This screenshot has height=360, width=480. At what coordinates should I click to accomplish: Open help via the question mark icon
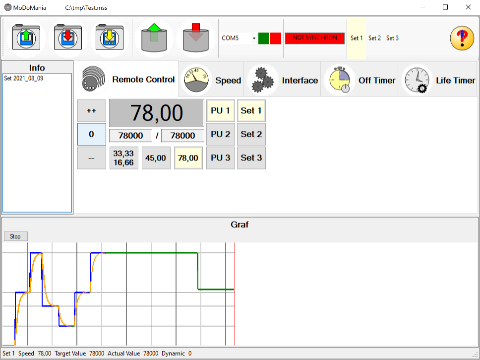462,38
